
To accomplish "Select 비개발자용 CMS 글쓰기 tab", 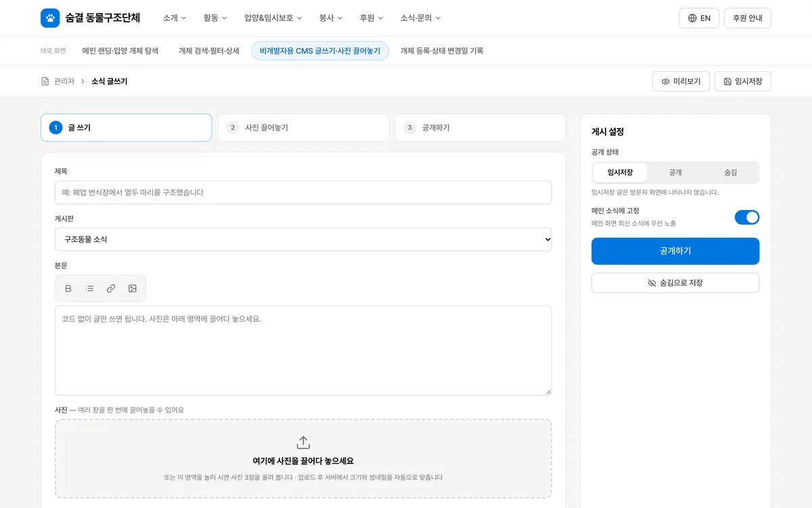I will click(x=320, y=51).
